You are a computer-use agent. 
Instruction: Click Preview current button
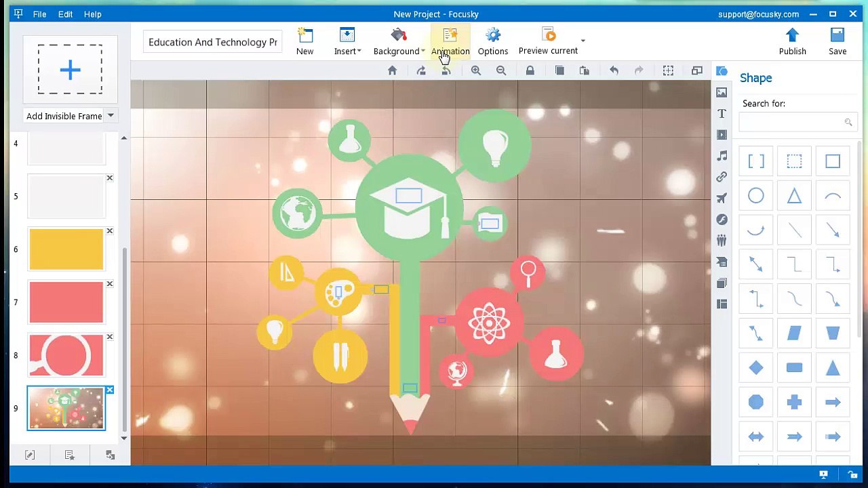coord(548,41)
